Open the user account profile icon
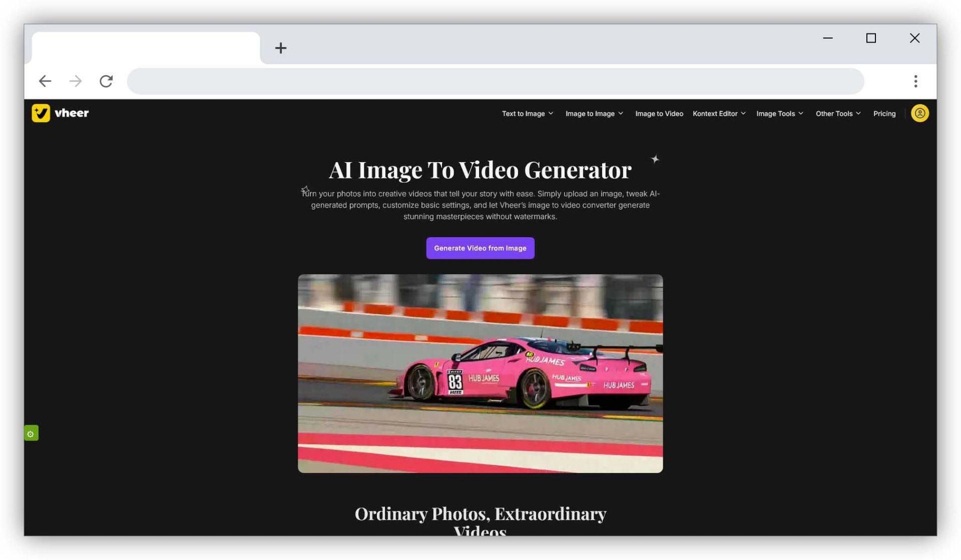 (x=919, y=113)
